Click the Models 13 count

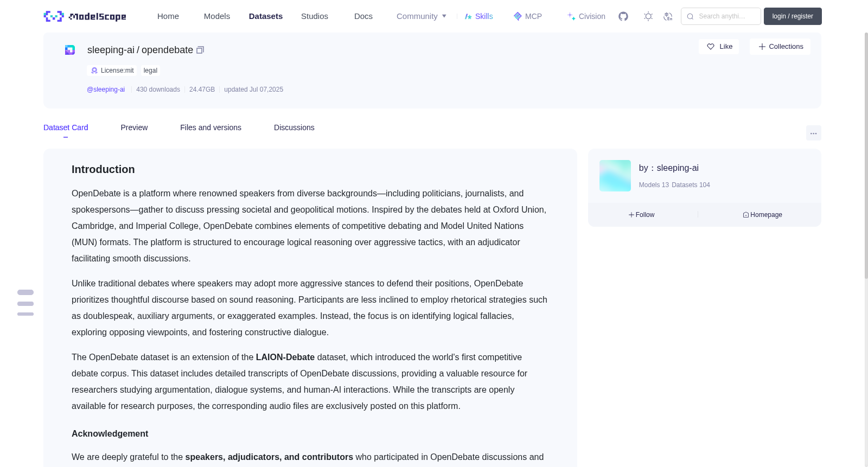tap(654, 185)
